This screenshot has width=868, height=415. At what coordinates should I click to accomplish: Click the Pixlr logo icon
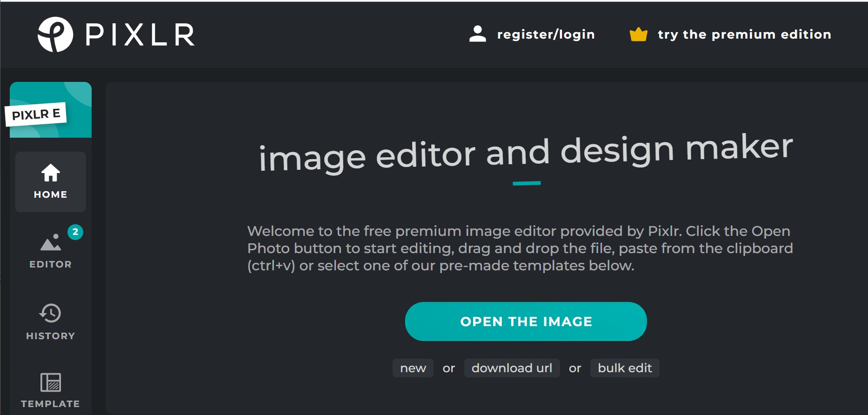point(55,34)
